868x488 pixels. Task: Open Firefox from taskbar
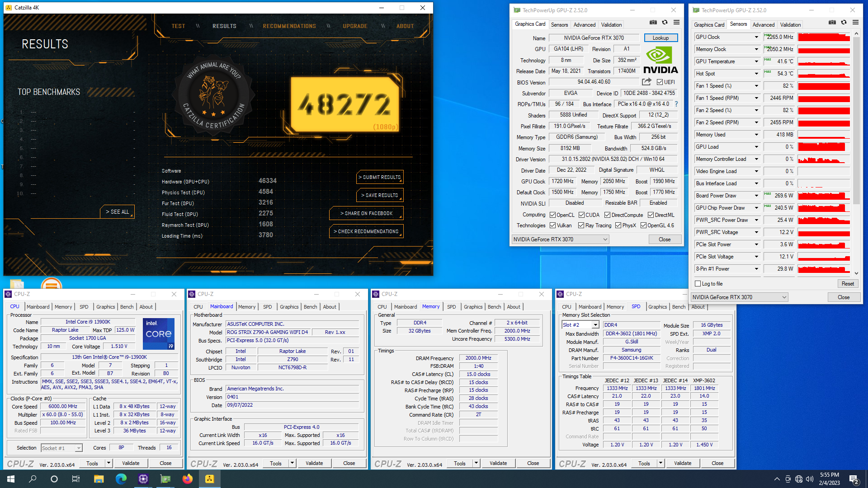(187, 479)
